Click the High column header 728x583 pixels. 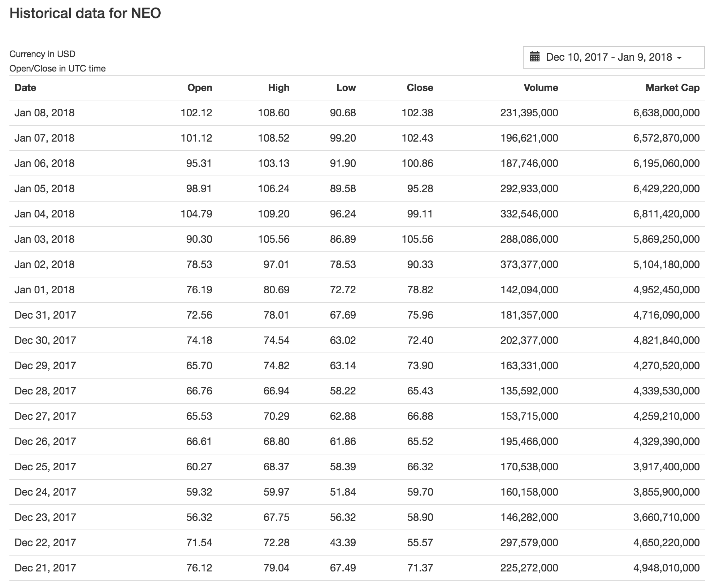(x=278, y=88)
